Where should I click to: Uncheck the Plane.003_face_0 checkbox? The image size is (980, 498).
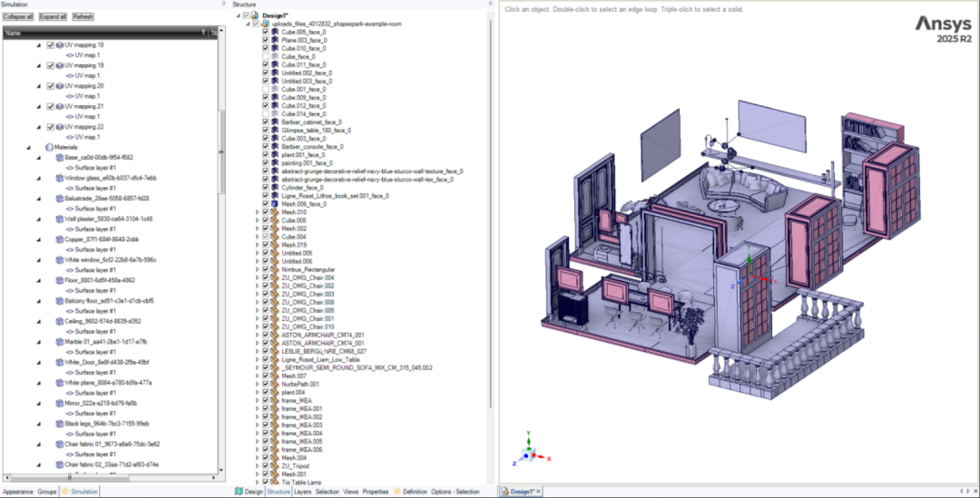[266, 40]
